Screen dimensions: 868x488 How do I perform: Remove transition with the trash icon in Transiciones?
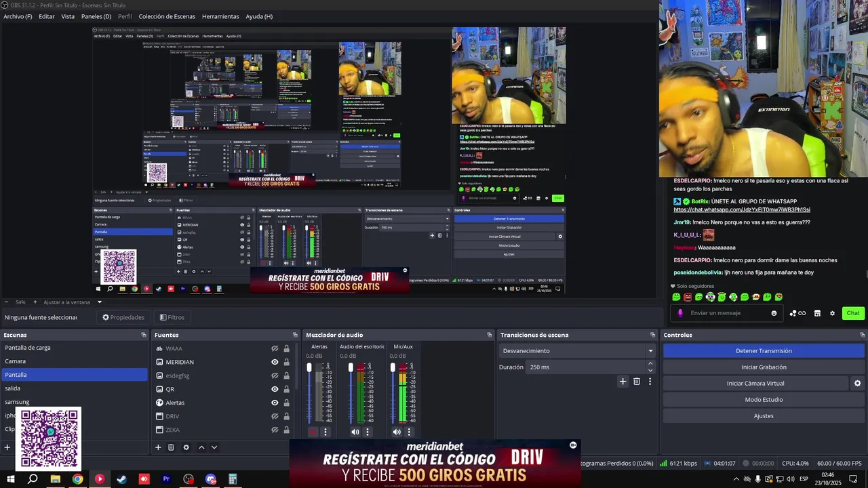pyautogui.click(x=637, y=382)
